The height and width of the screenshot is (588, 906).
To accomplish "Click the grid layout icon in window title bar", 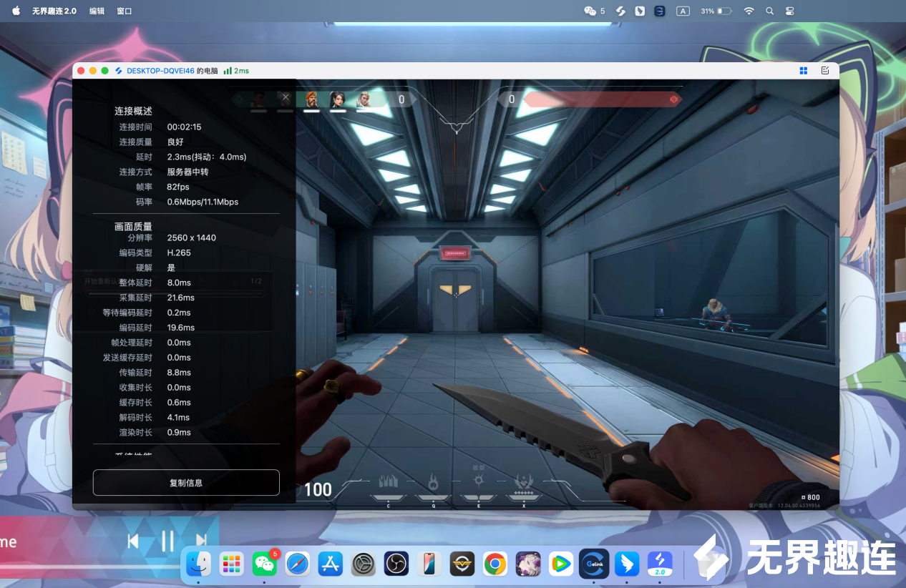I will [x=804, y=71].
